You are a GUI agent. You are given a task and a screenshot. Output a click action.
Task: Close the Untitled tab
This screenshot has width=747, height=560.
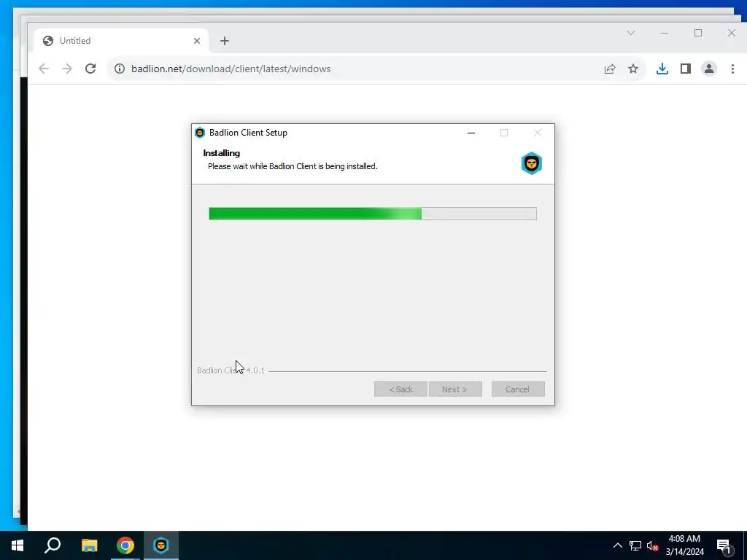(x=197, y=41)
